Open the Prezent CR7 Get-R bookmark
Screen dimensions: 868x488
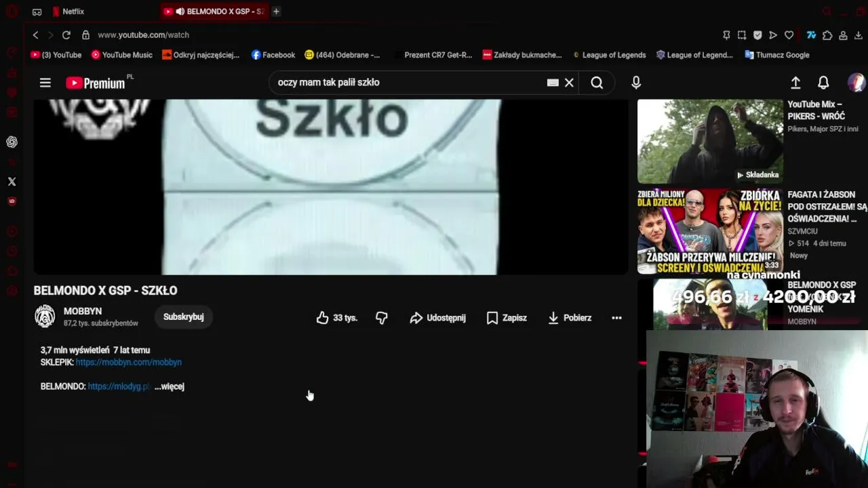coord(433,55)
